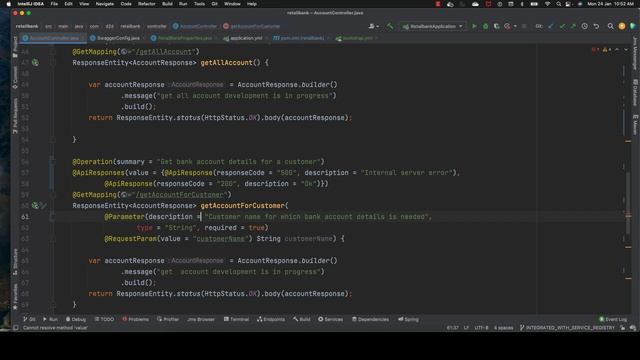Open the Favorites tool window stripe
640x360 pixels.
(15, 296)
